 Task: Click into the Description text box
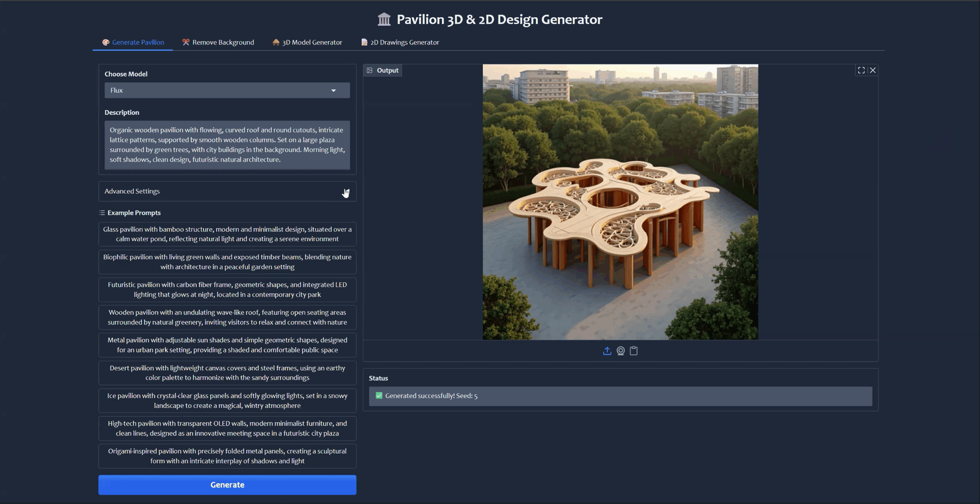(x=227, y=145)
